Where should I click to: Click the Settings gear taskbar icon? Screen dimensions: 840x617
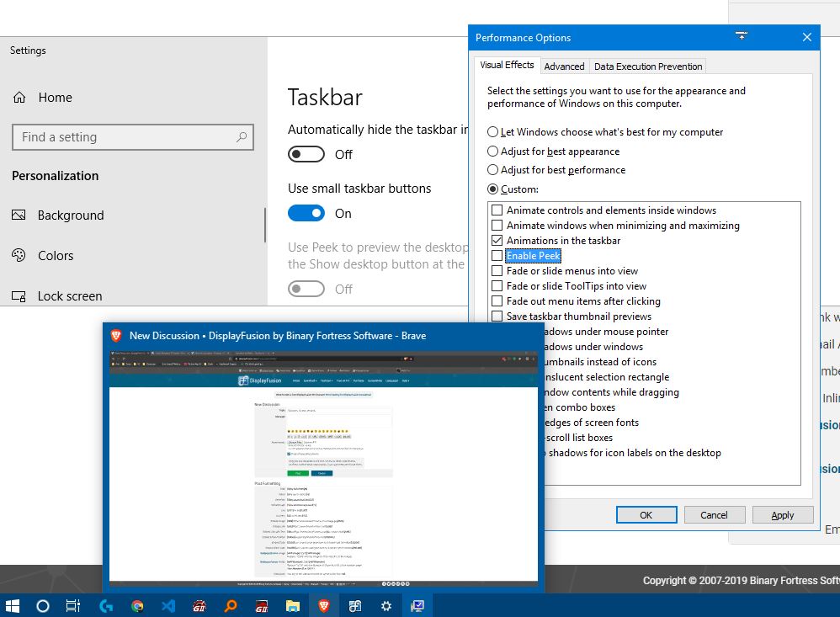click(385, 605)
